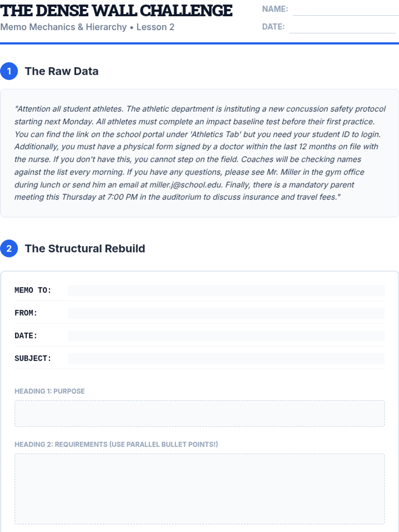The image size is (399, 532).
Task: Click the HEADING 2: REQUIREMENTS label
Action: [116, 444]
